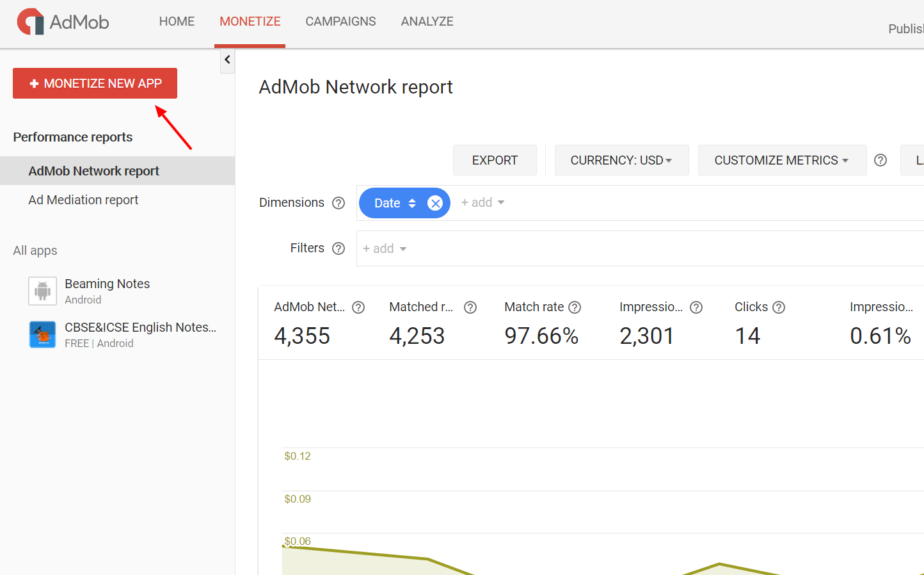Click the Beaming Notes Android app icon

pos(42,290)
